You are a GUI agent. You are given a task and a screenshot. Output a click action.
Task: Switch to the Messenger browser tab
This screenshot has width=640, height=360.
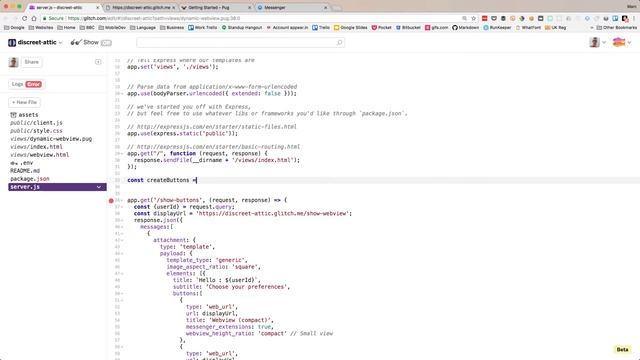[291, 7]
